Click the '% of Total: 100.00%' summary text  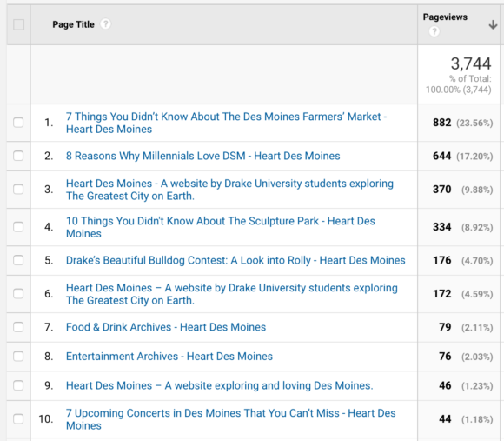point(459,84)
